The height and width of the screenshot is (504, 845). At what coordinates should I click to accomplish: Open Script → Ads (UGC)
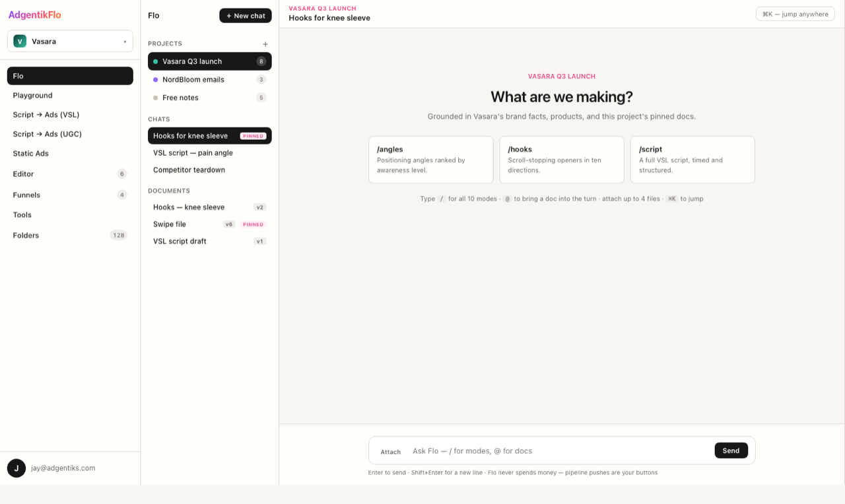pyautogui.click(x=70, y=133)
